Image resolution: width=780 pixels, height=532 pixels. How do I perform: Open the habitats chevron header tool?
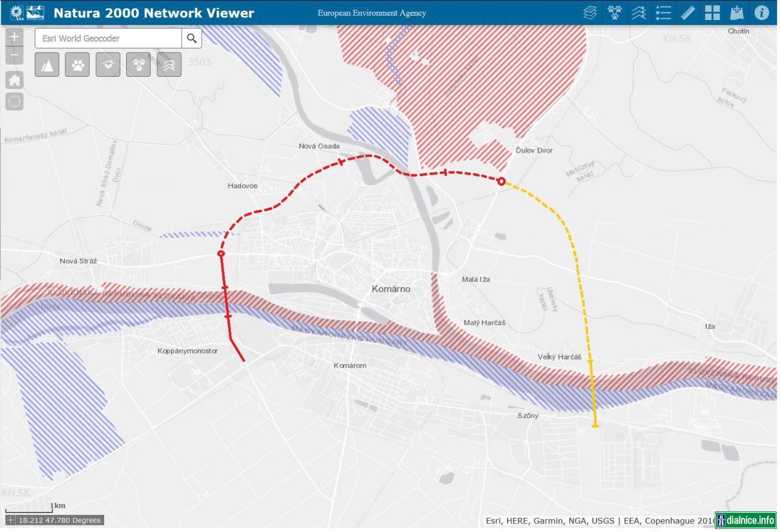tap(639, 12)
